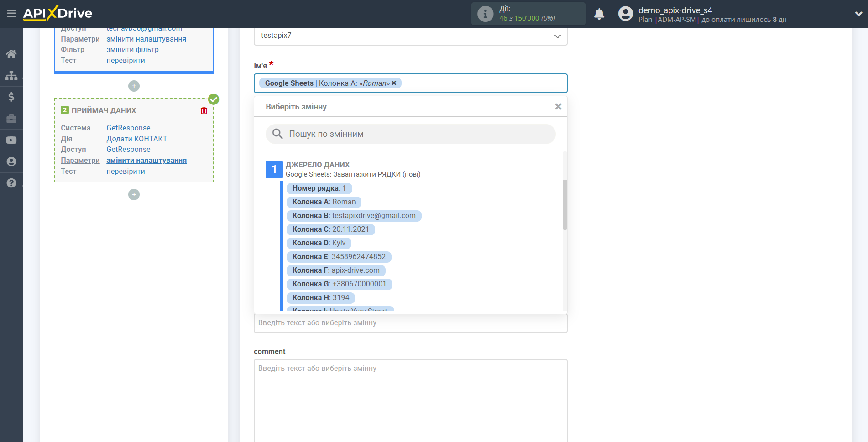Open the notifications bell
The image size is (868, 442).
599,14
